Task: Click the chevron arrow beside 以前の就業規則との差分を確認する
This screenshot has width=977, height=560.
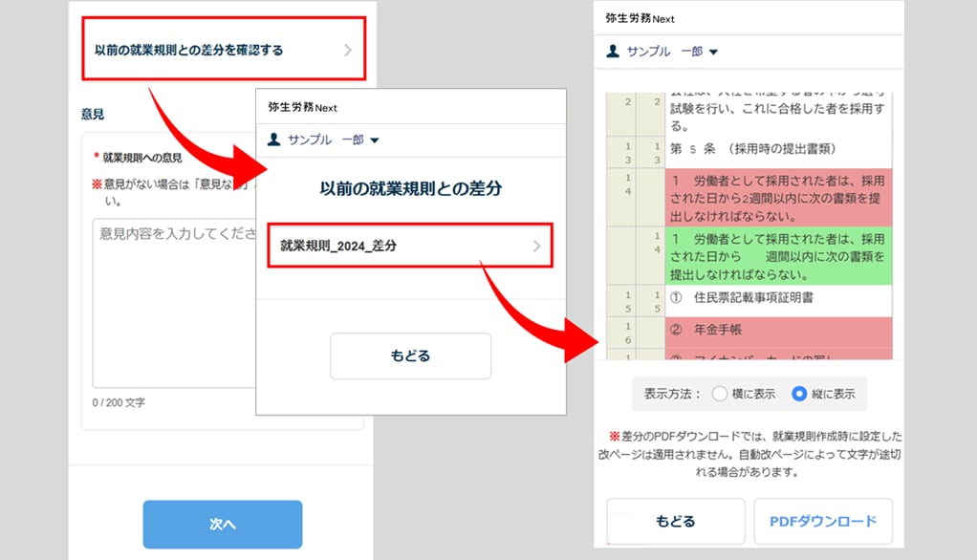Action: click(348, 50)
